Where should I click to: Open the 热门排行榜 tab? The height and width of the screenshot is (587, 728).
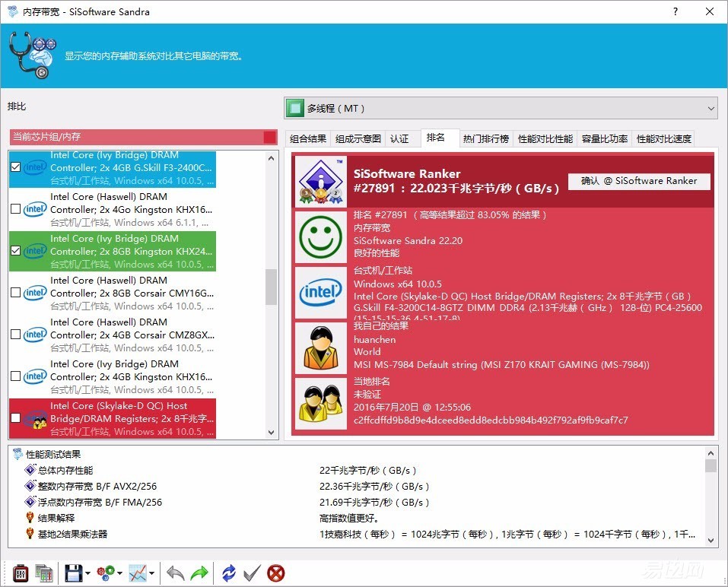click(485, 138)
